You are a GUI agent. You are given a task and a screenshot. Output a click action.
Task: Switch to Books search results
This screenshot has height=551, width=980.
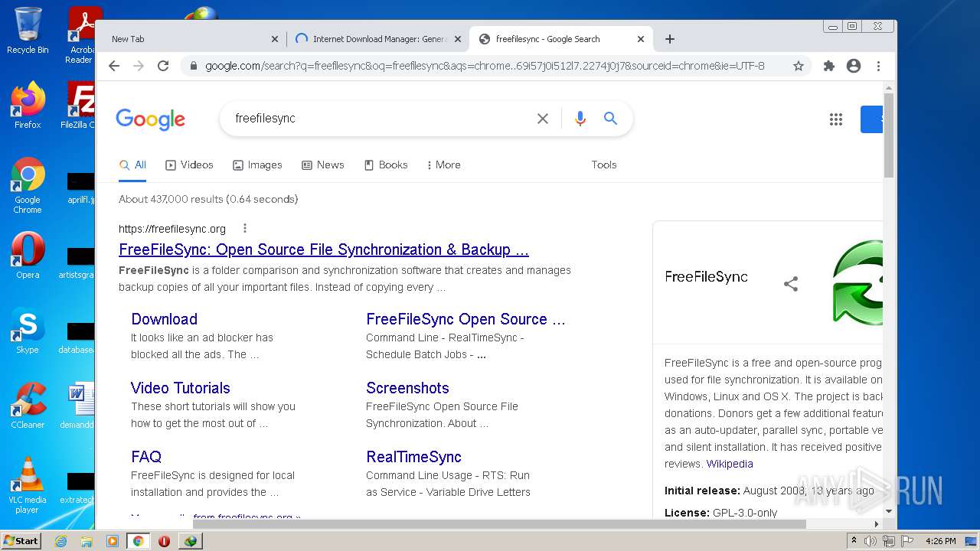click(x=385, y=165)
